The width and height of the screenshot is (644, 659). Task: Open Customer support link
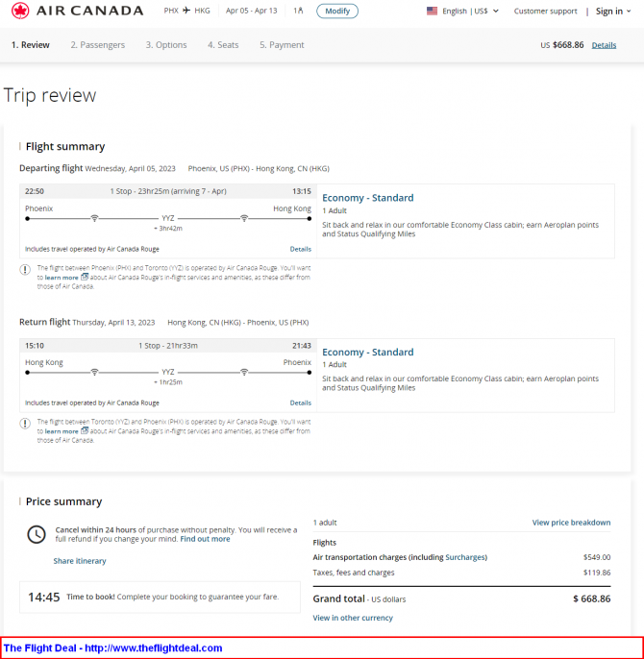[545, 11]
